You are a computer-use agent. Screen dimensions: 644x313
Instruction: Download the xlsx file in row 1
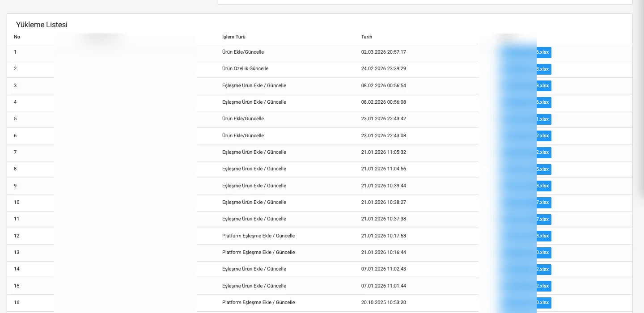click(x=543, y=52)
